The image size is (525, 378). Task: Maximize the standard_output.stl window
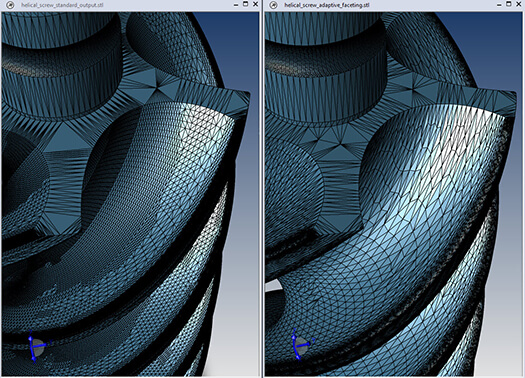(x=245, y=4)
